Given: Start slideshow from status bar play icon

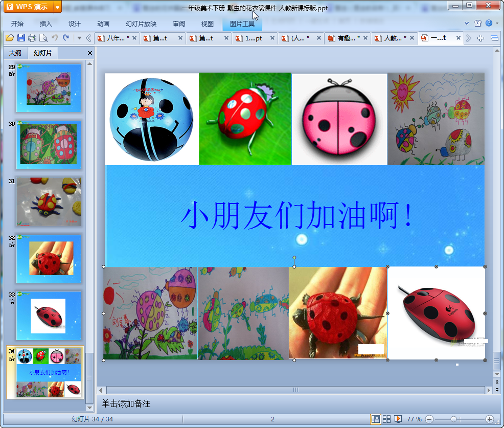Looking at the screenshot, I should click(x=398, y=419).
